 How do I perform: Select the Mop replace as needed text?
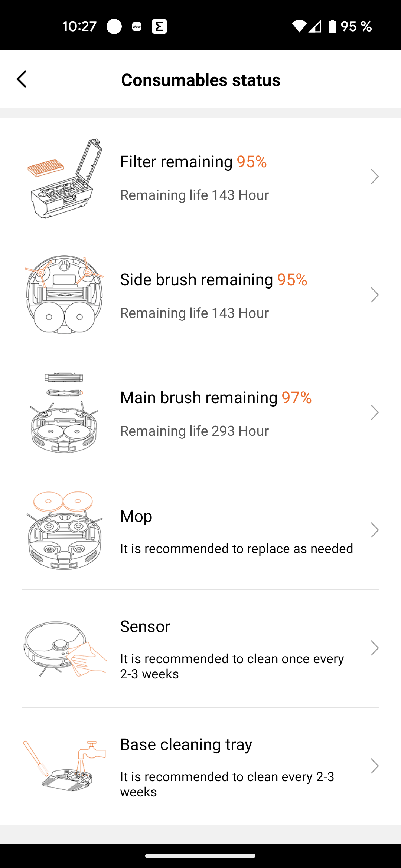[236, 549]
